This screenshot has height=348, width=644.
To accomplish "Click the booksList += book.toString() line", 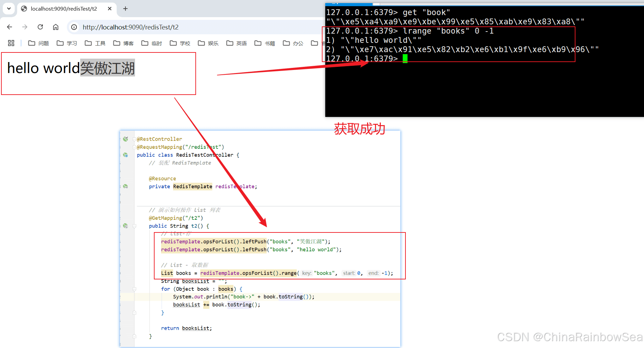I will point(217,305).
